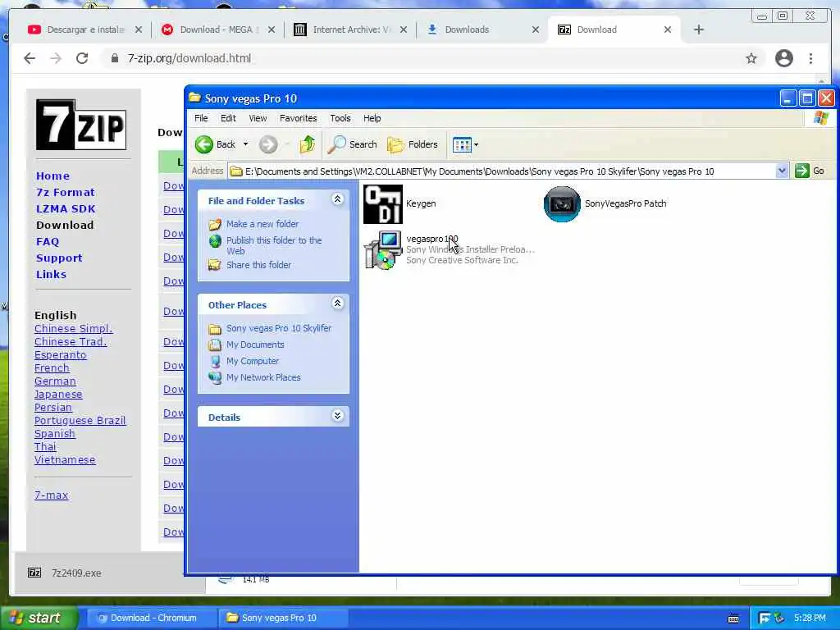The width and height of the screenshot is (840, 630).
Task: Go to My Documents in Other Places
Action: [x=255, y=345]
